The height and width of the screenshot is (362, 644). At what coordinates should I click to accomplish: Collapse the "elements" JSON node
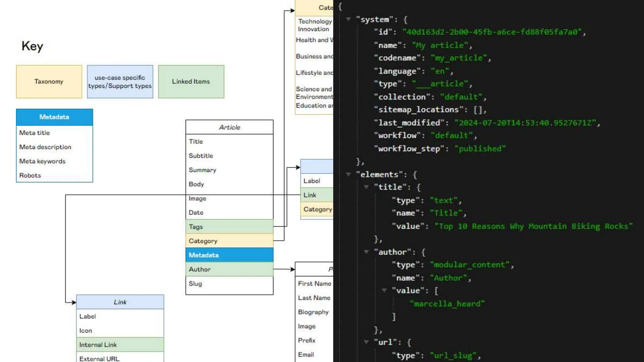tap(348, 174)
